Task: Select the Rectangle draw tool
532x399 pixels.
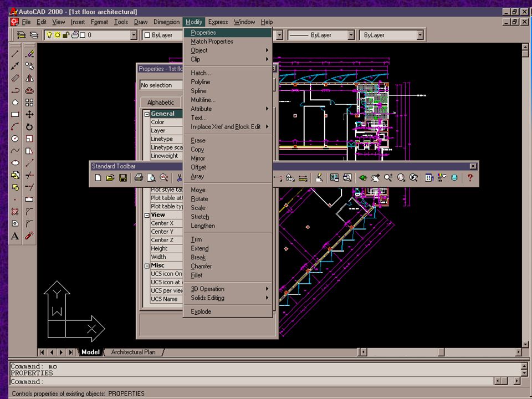Action: pos(15,115)
